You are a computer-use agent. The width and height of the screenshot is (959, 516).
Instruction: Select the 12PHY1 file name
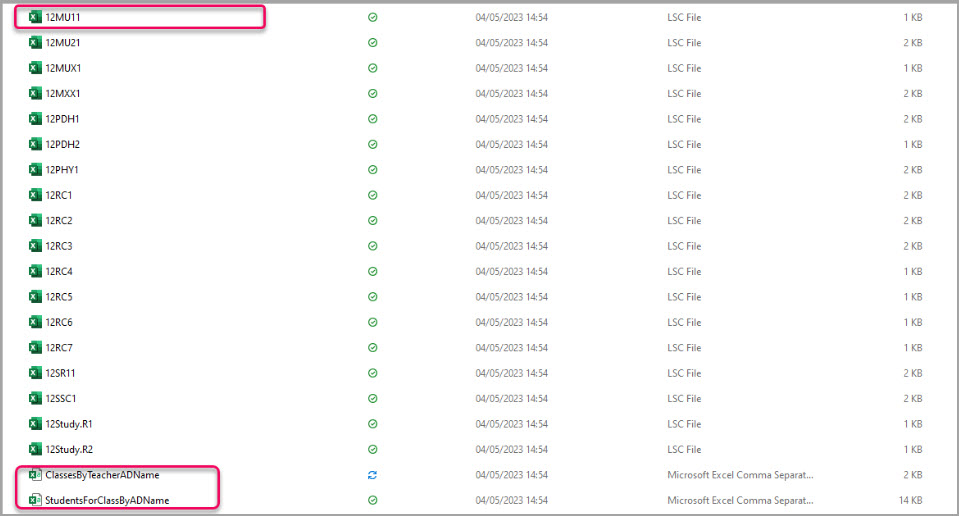point(62,169)
